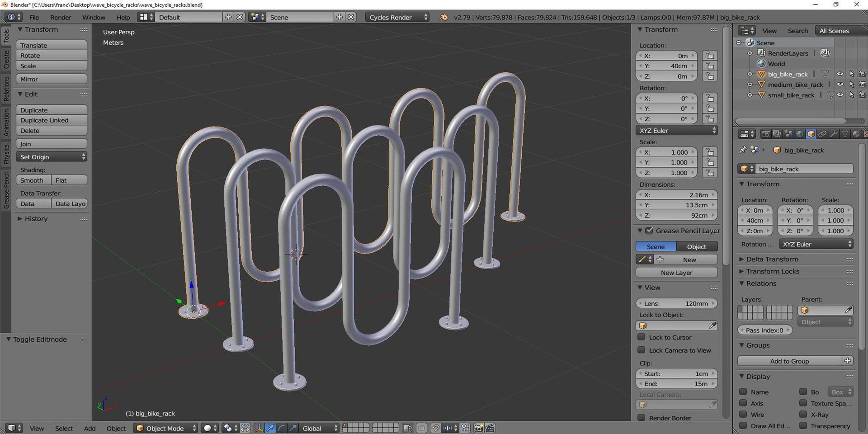868x434 pixels.
Task: Enable the Wire display checkbox
Action: click(x=743, y=415)
